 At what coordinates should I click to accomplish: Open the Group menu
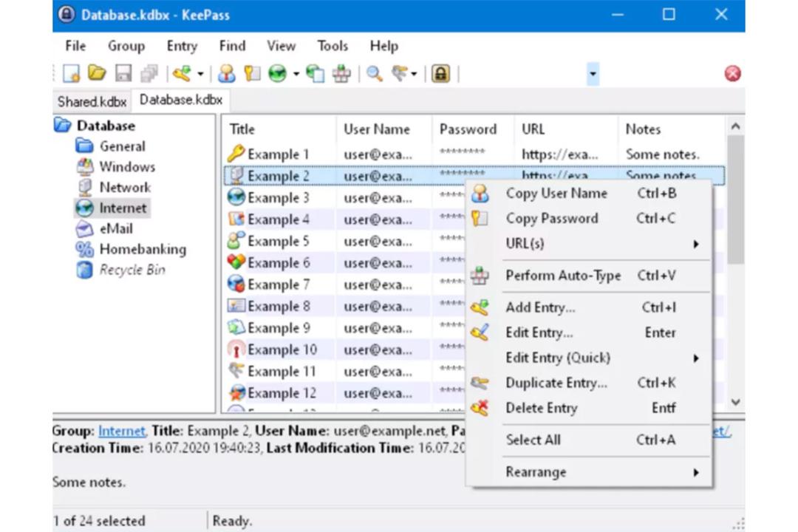pyautogui.click(x=126, y=46)
